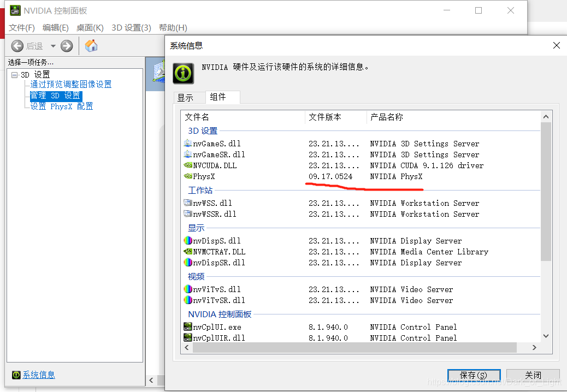This screenshot has width=567, height=392.
Task: Select the NVMCTRAY.DLL file icon
Action: tap(188, 251)
